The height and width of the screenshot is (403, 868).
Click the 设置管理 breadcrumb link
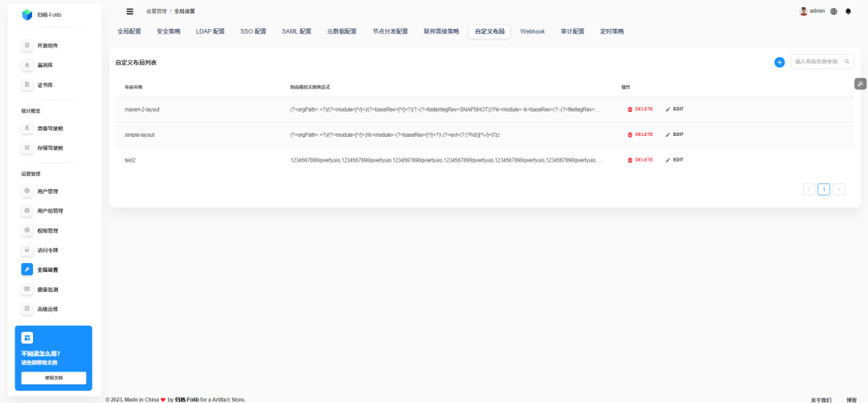156,11
